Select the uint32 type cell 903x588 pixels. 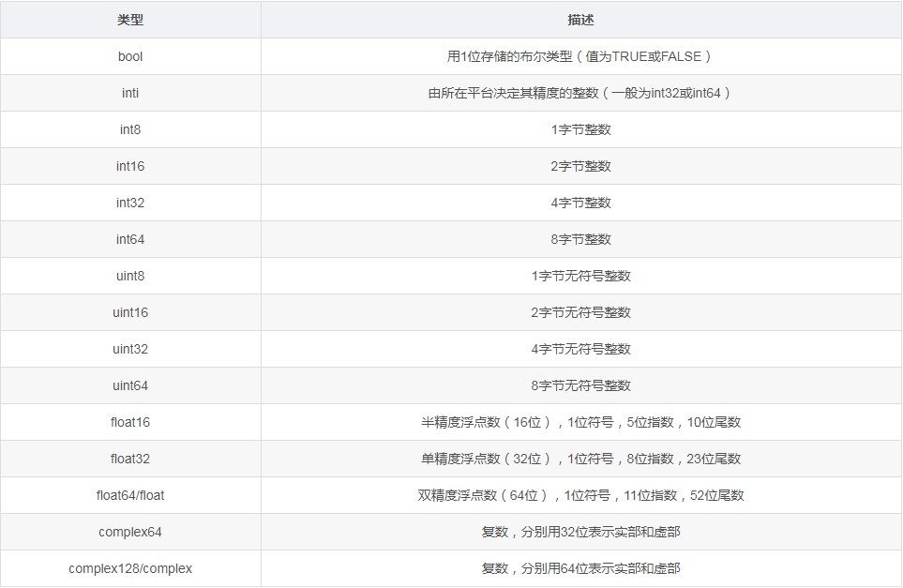[x=130, y=349]
